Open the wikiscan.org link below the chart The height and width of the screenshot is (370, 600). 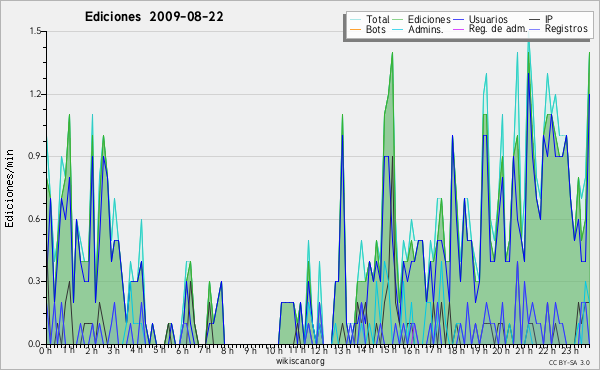(x=300, y=361)
